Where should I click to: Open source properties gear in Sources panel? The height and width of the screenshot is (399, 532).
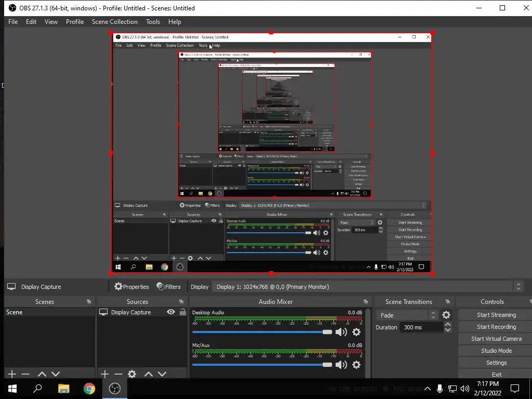(x=132, y=374)
